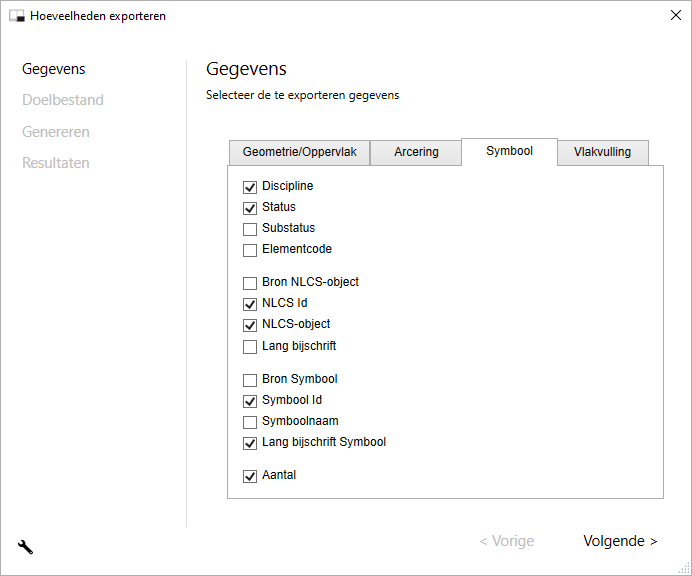The image size is (692, 576).
Task: Open the Arcering tab
Action: 416,153
